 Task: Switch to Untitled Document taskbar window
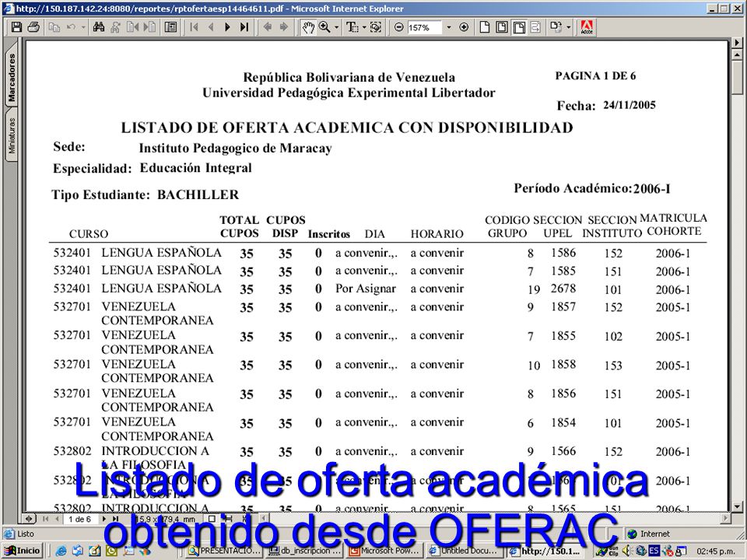pos(465,551)
